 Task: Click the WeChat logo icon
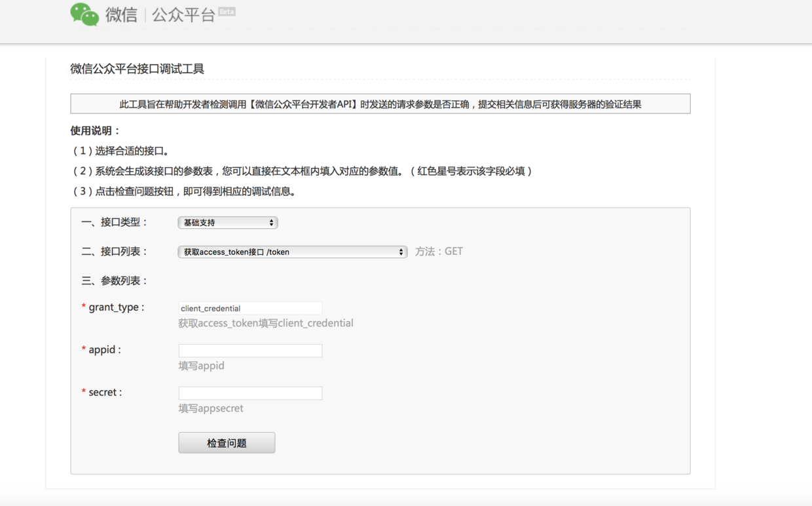coord(84,14)
